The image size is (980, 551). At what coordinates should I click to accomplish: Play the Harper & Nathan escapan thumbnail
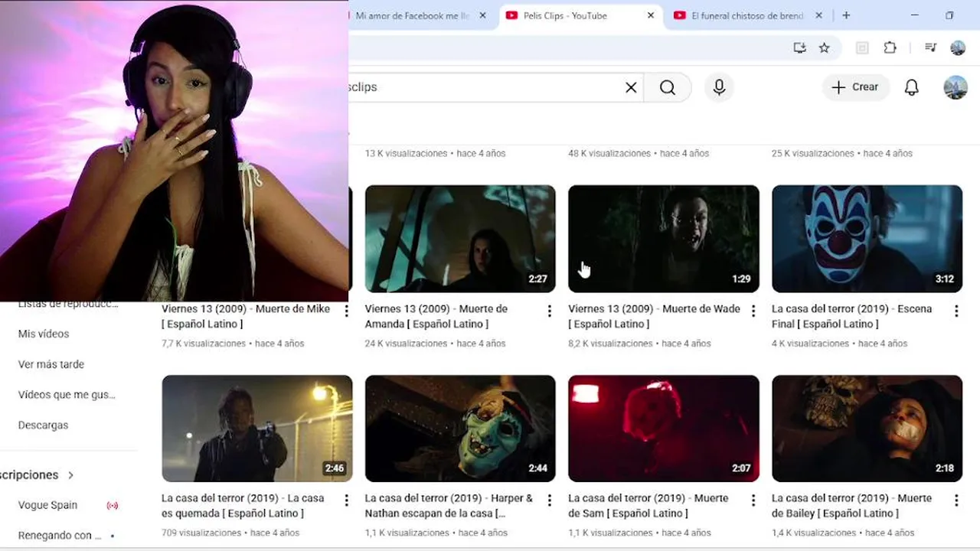(x=460, y=429)
